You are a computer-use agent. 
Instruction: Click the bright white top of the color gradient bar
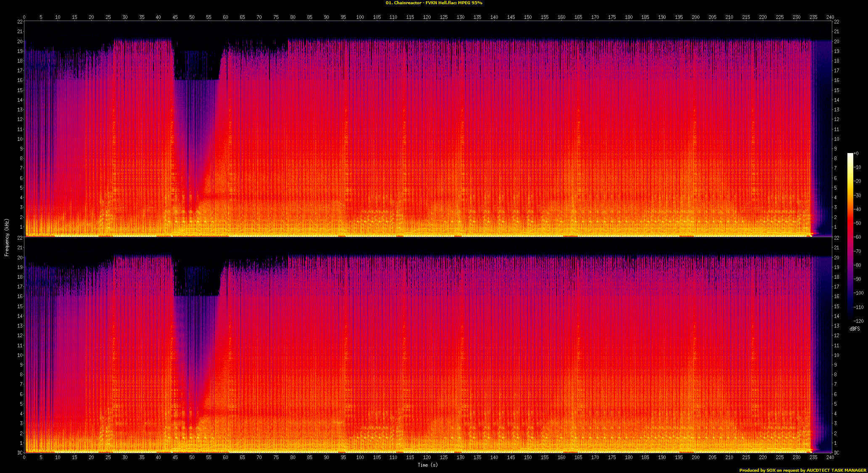coord(850,155)
